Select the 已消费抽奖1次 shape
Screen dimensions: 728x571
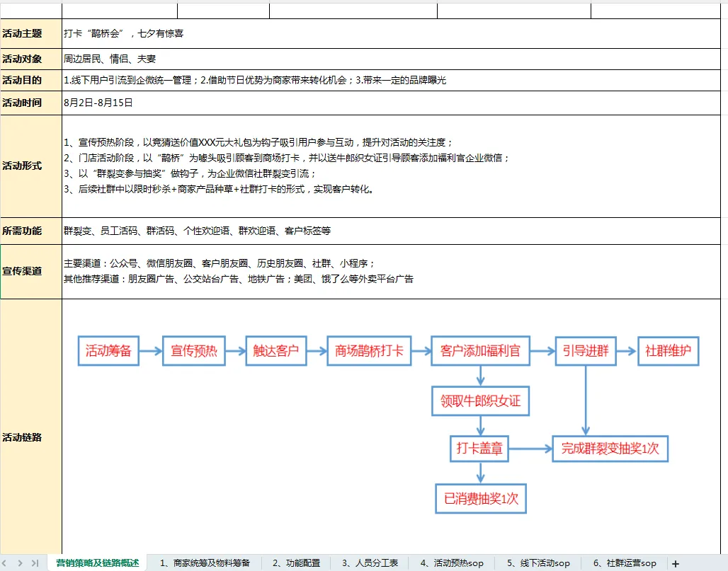pyautogui.click(x=480, y=498)
